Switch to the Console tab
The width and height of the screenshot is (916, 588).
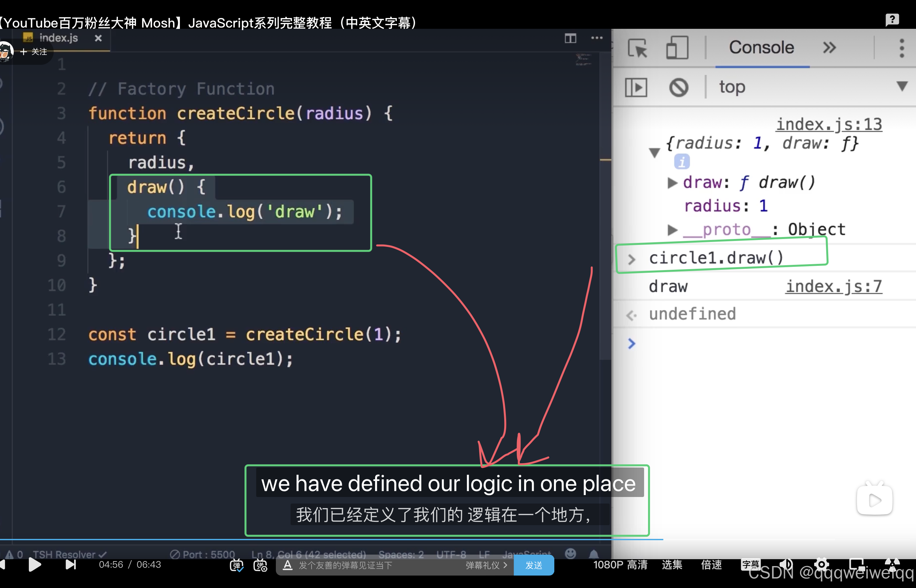tap(762, 48)
